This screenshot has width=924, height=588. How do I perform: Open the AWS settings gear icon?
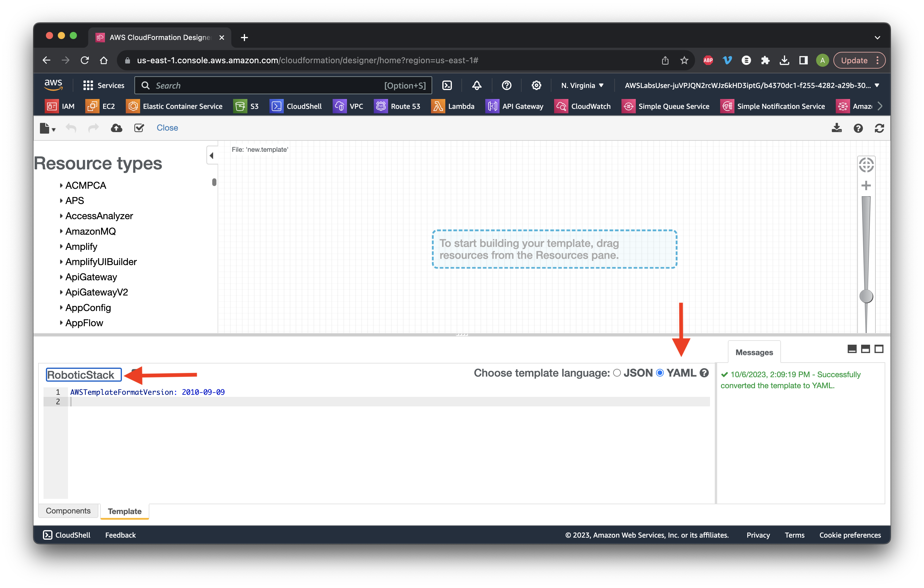coord(536,86)
